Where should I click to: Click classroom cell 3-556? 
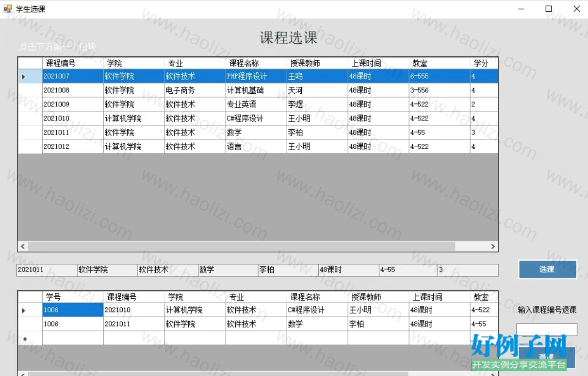[x=440, y=90]
